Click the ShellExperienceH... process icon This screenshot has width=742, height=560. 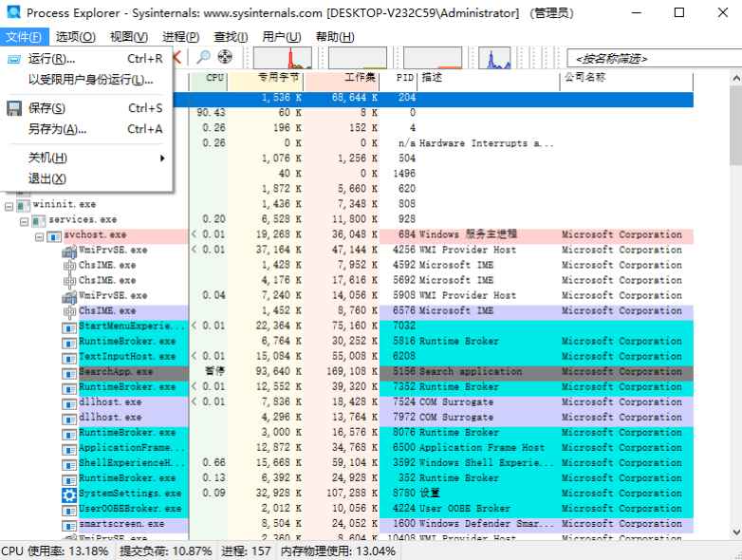tap(69, 465)
